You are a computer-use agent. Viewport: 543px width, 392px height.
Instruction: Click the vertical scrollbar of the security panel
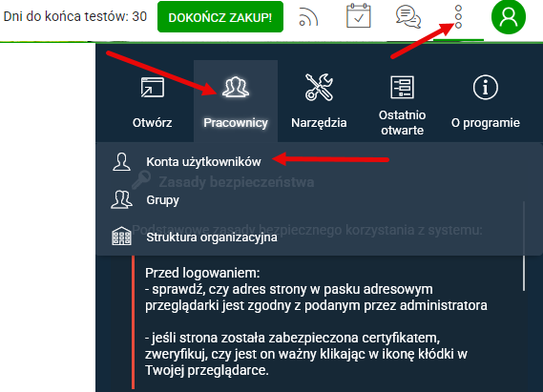[524, 246]
